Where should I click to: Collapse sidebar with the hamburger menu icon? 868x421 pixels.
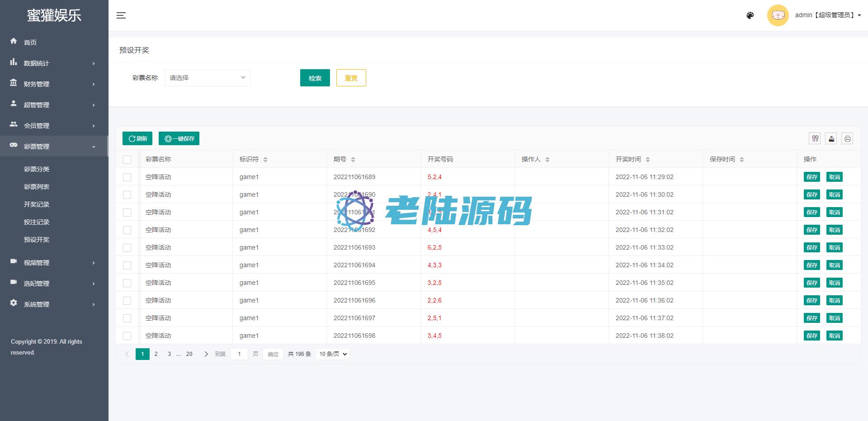click(x=121, y=15)
